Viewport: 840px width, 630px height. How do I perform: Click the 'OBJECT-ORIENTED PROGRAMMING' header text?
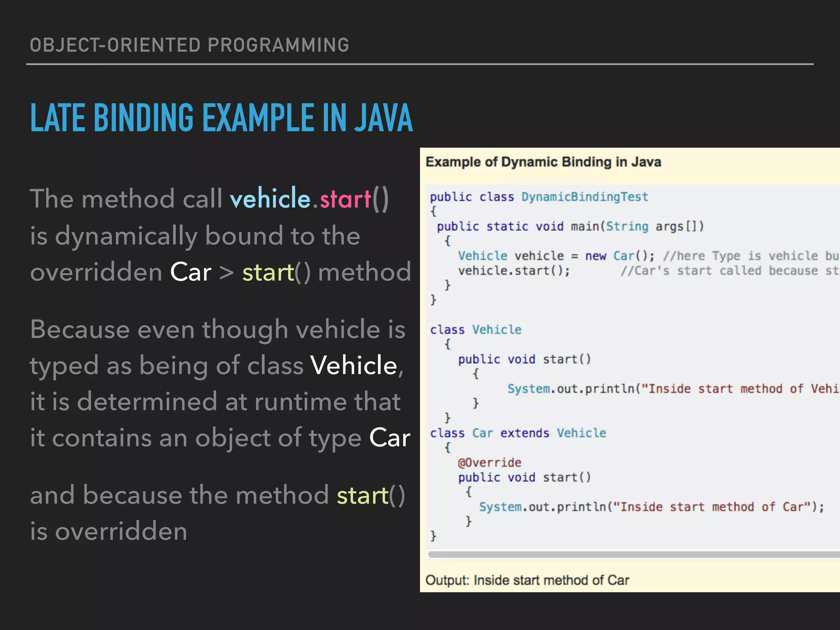click(189, 45)
